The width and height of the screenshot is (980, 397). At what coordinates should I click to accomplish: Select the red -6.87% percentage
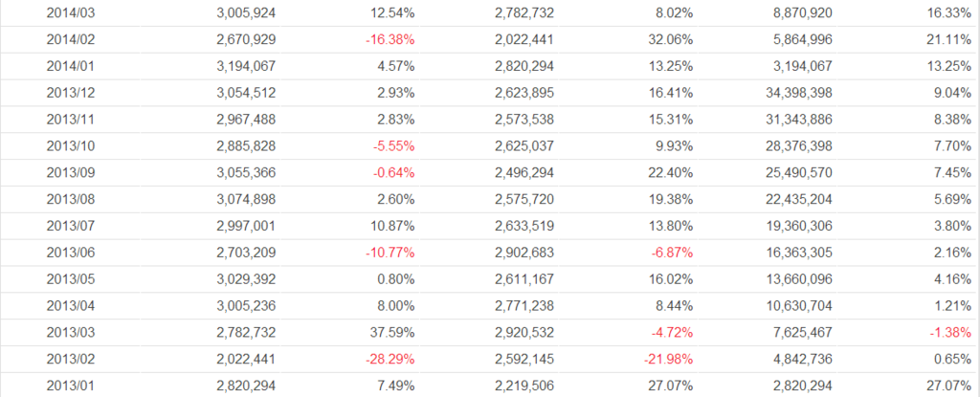[x=673, y=252]
